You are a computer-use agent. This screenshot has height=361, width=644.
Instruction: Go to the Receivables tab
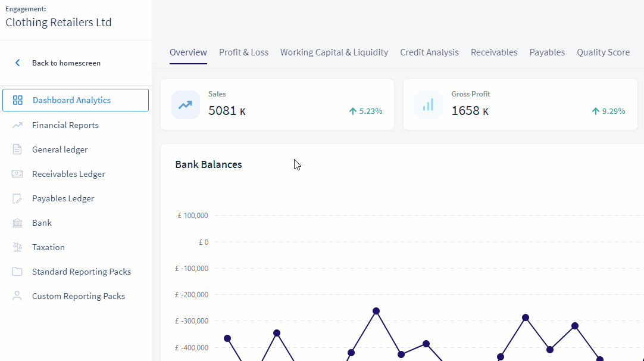pyautogui.click(x=494, y=52)
